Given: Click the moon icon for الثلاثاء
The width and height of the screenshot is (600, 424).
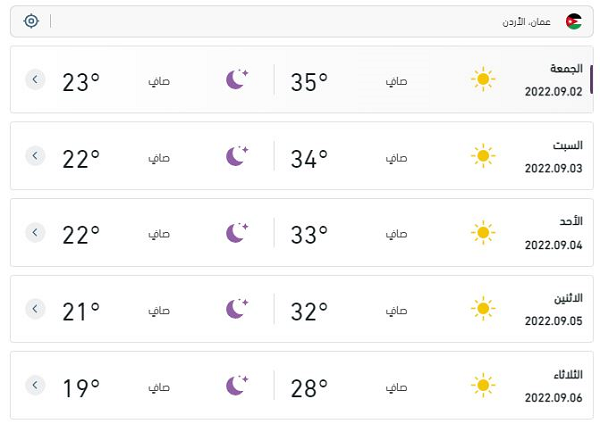Looking at the screenshot, I should pyautogui.click(x=237, y=385).
